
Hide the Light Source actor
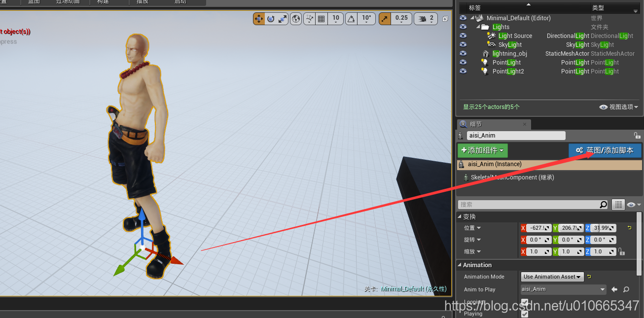(x=463, y=35)
